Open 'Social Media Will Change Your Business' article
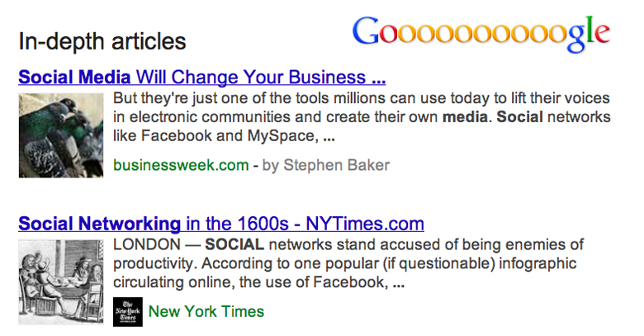The image size is (644, 336). (201, 77)
